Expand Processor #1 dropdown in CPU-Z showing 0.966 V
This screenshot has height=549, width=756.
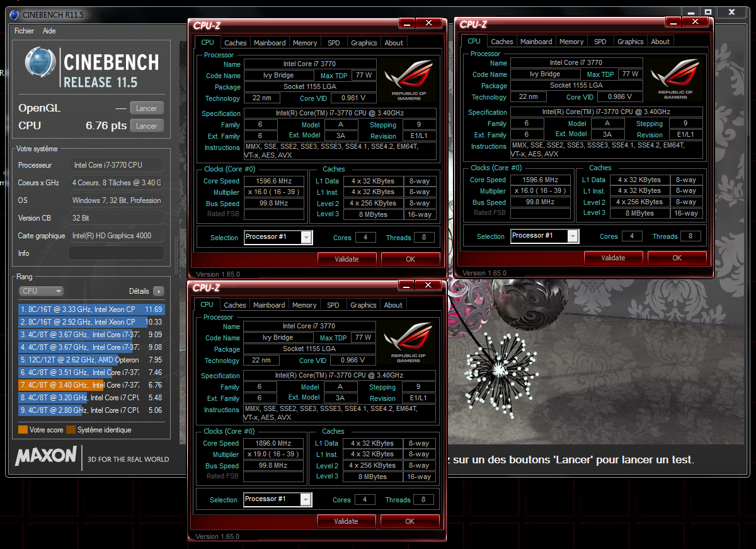coord(306,500)
